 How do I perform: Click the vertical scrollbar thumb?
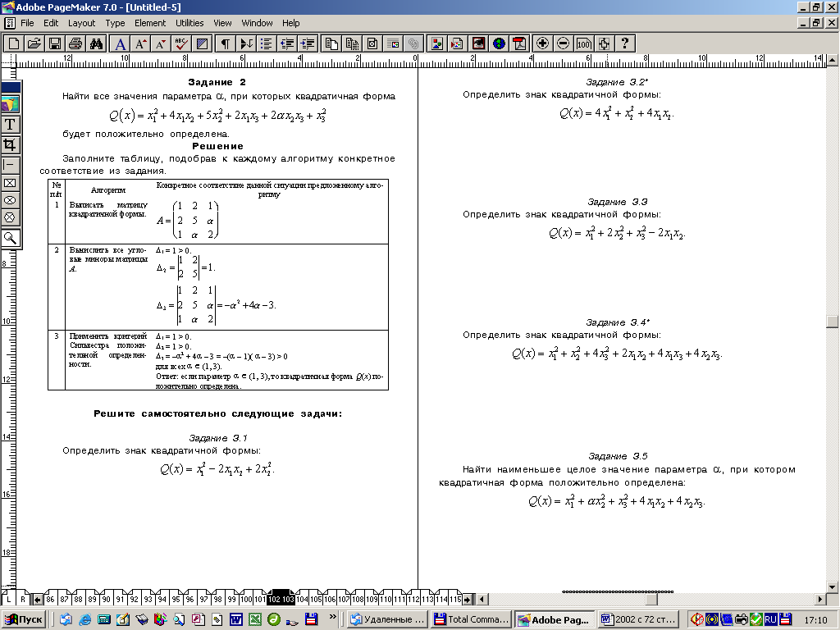tap(833, 321)
